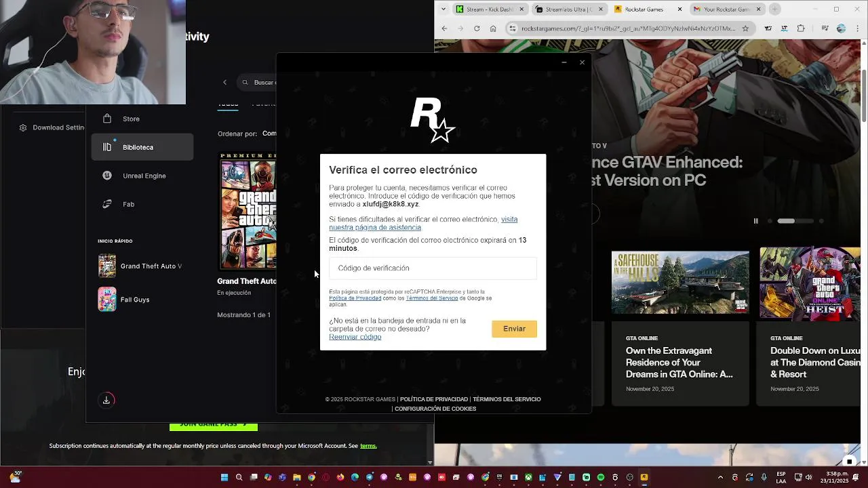The height and width of the screenshot is (488, 868).
Task: Open the Store section in Epic launcher
Action: coord(142,119)
